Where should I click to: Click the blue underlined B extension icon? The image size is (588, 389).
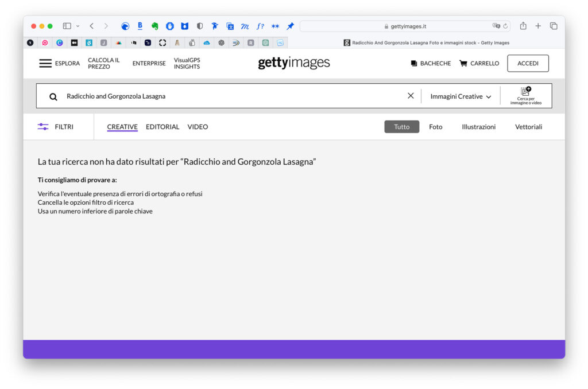click(140, 26)
